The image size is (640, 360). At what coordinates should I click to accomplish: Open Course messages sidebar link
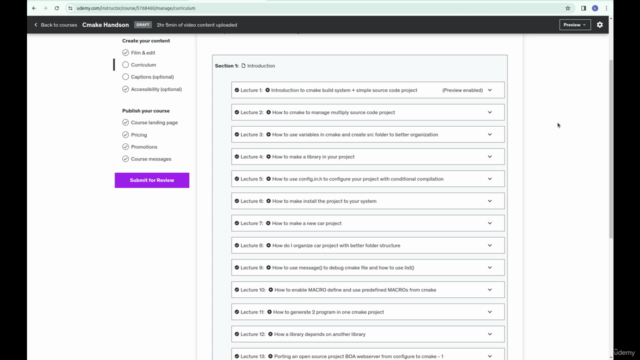(x=151, y=159)
